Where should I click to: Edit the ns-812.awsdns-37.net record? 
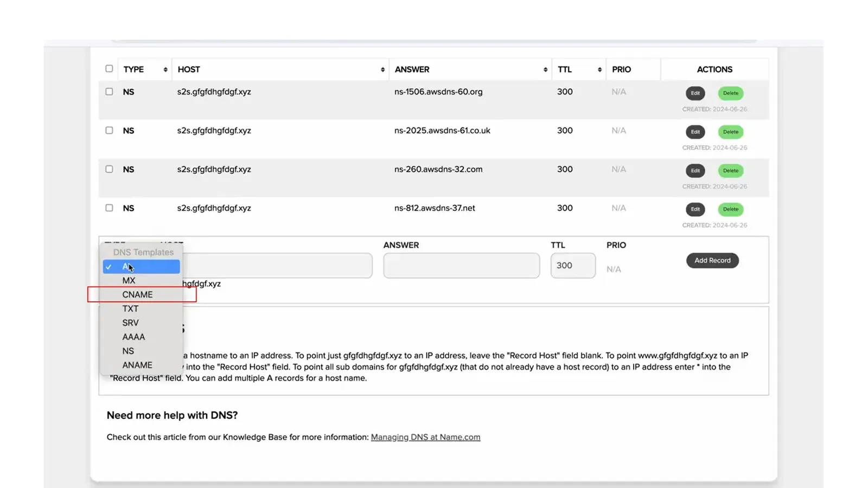click(x=695, y=209)
